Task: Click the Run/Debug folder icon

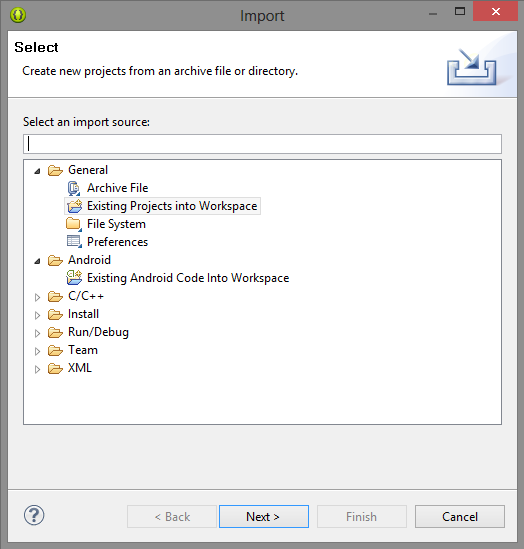Action: pos(55,332)
